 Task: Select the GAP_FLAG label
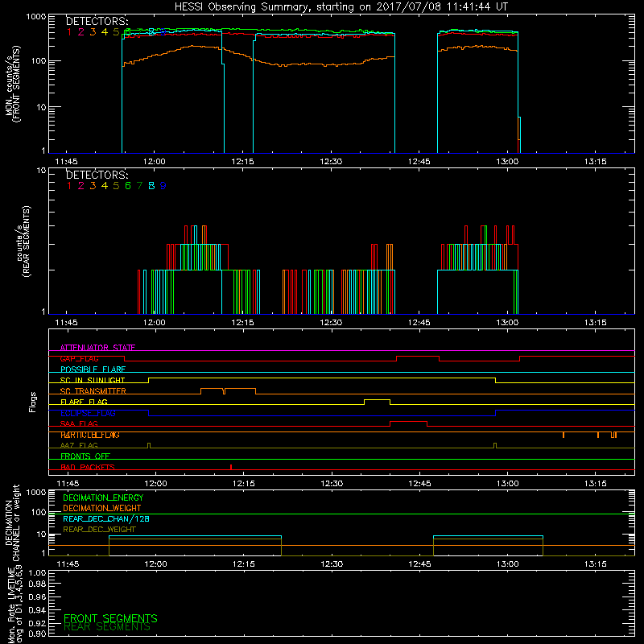79,358
